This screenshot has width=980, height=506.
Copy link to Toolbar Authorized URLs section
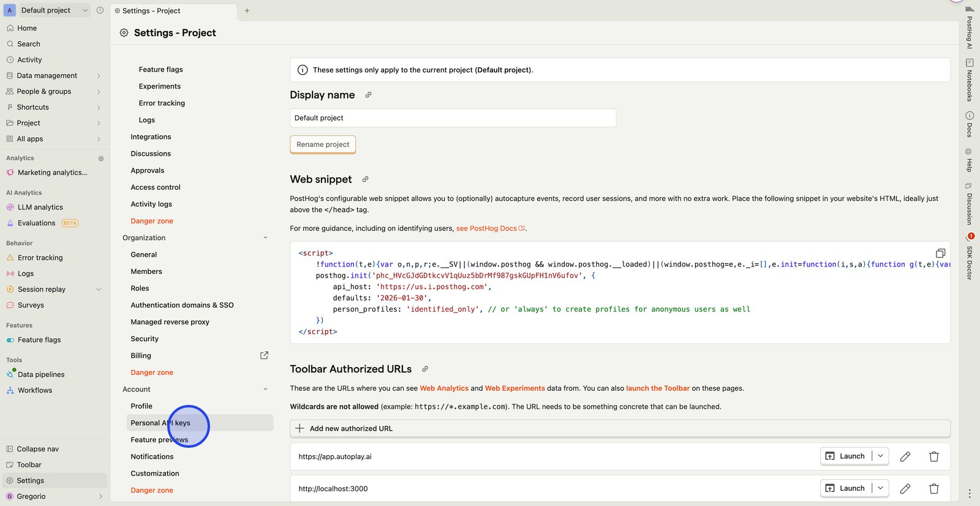pos(425,369)
